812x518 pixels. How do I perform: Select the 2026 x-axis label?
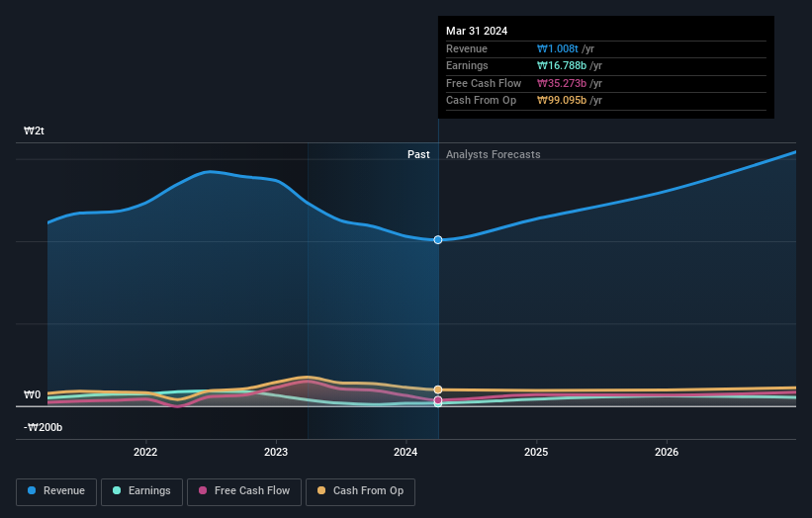click(667, 452)
